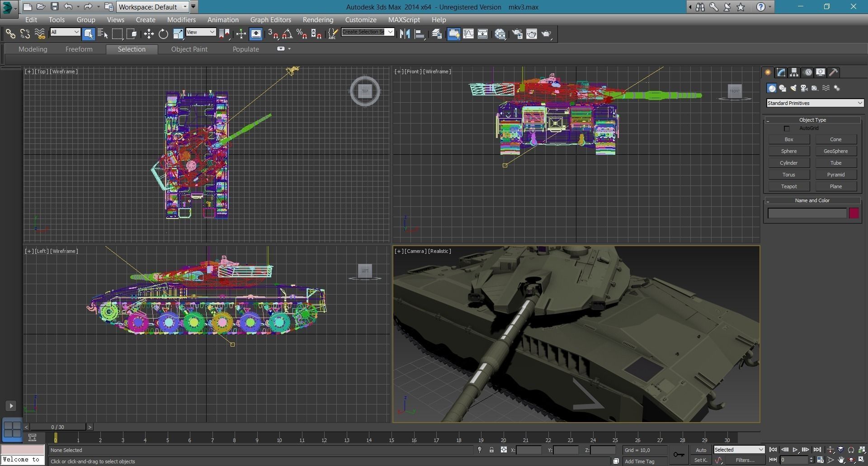Create a Teapot primitive
This screenshot has height=466, width=868.
click(789, 186)
